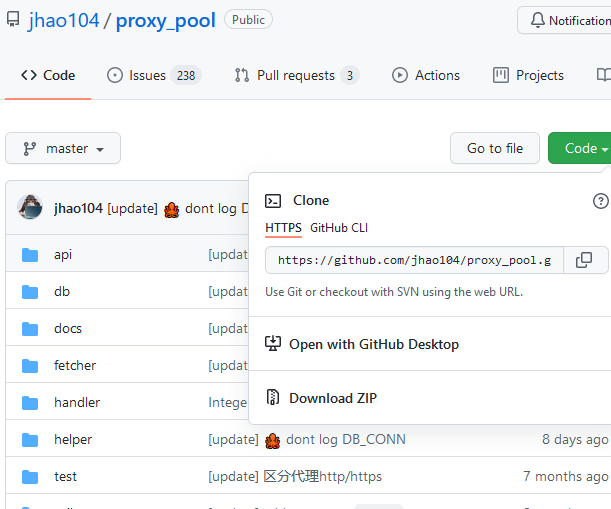Click jhao104 commit author name
Viewport: 611px width, 509px height.
tap(78, 209)
